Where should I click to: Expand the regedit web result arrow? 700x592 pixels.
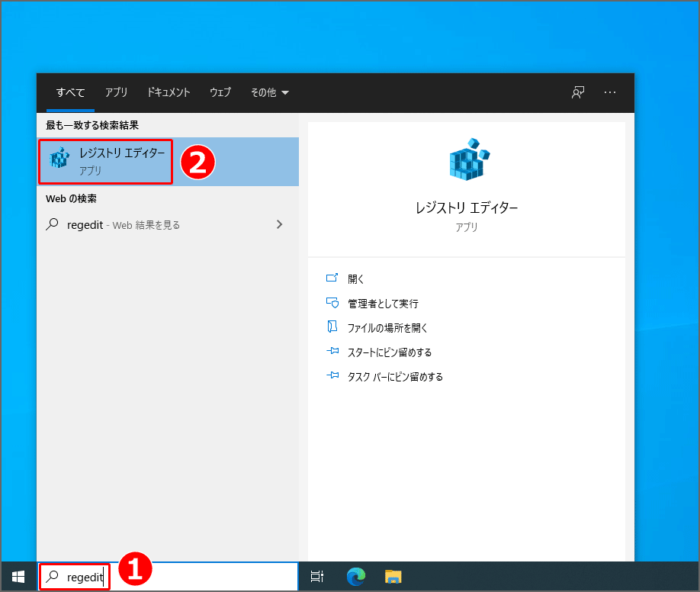(279, 224)
